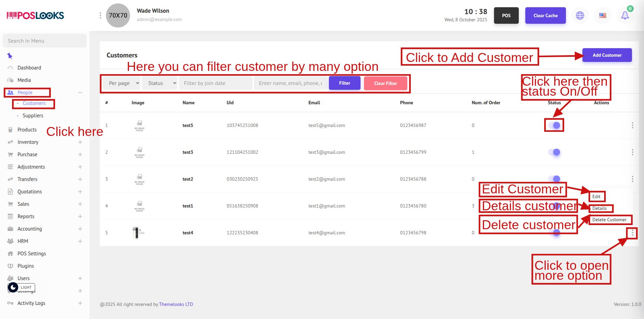Click the pin icon in sidebar

(10, 56)
